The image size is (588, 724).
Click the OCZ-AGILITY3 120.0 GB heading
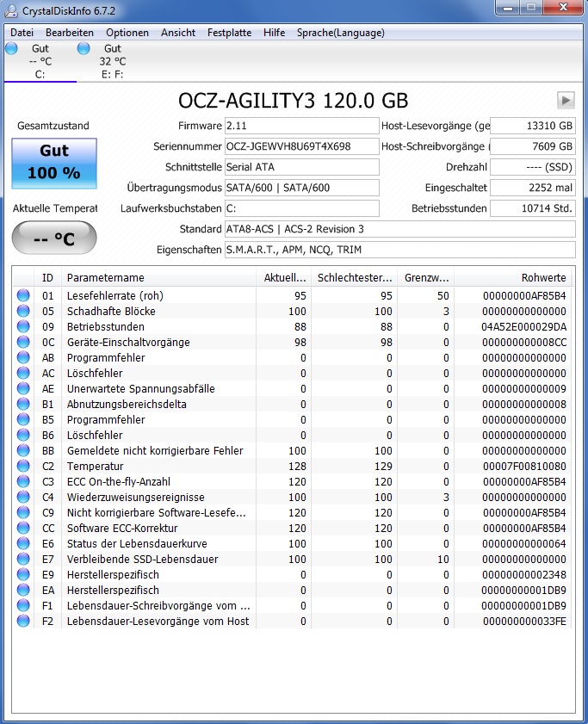tap(294, 100)
